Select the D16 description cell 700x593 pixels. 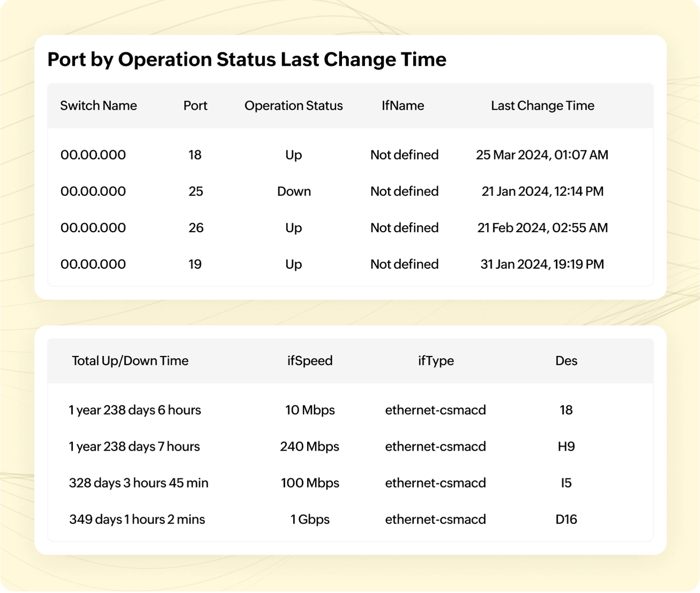tap(566, 519)
